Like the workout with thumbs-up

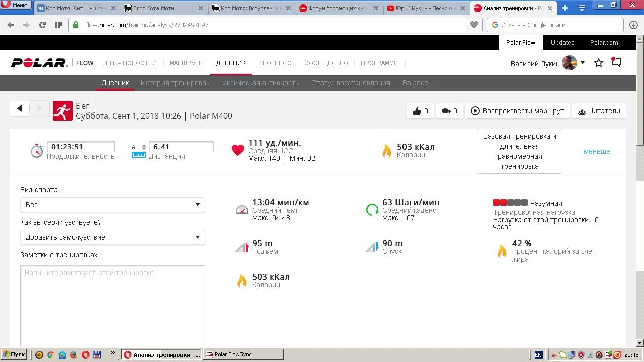[x=417, y=111]
